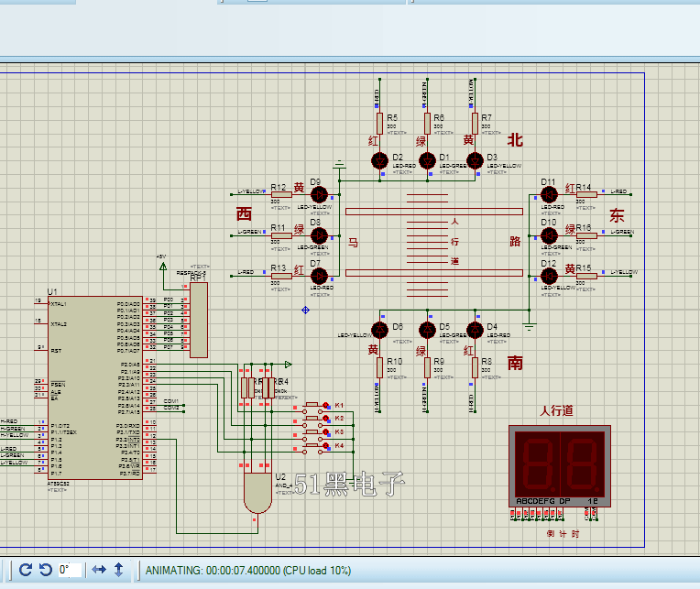Select resistor R10 below D6
Image resolution: width=700 pixels, height=589 pixels.
pyautogui.click(x=380, y=367)
